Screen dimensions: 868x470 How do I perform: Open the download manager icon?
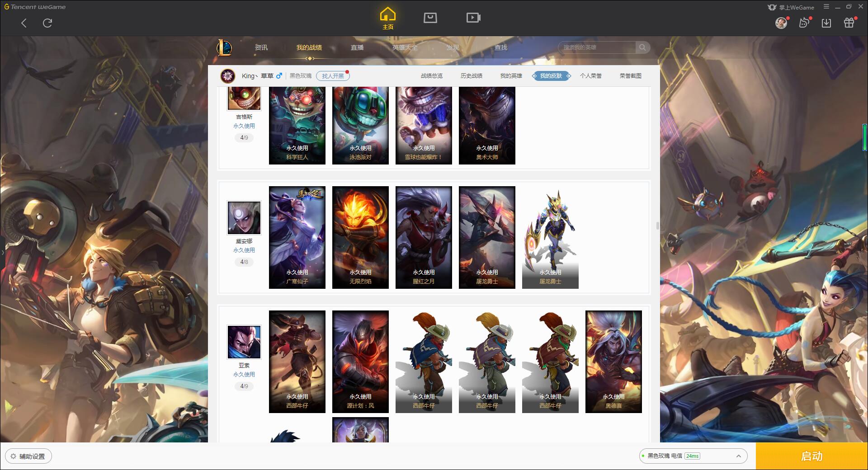[826, 23]
